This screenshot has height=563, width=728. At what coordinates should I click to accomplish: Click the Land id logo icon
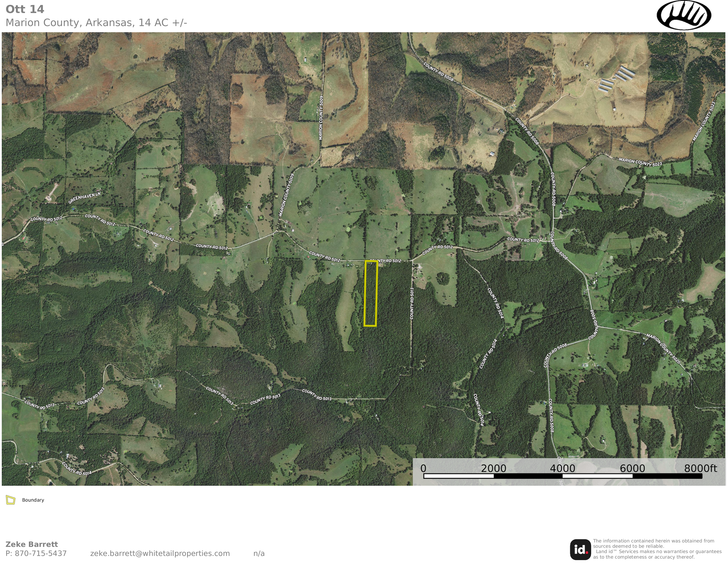tap(580, 549)
